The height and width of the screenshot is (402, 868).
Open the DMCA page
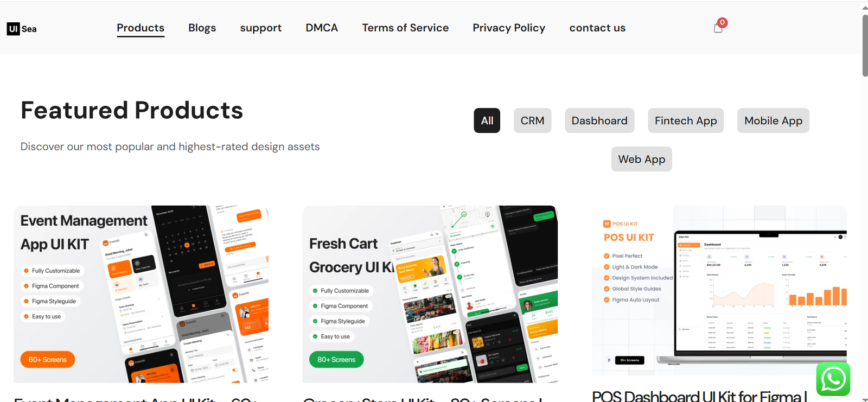(322, 28)
